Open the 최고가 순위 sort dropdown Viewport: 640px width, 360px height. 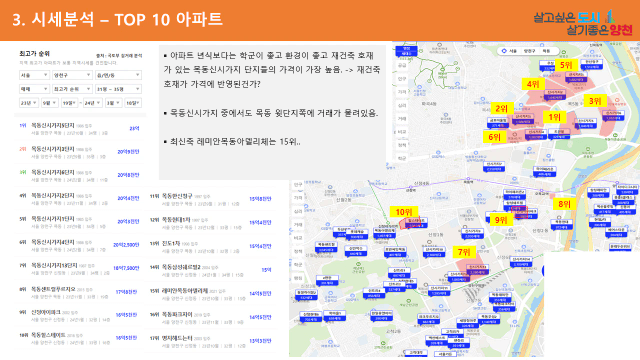coord(72,89)
